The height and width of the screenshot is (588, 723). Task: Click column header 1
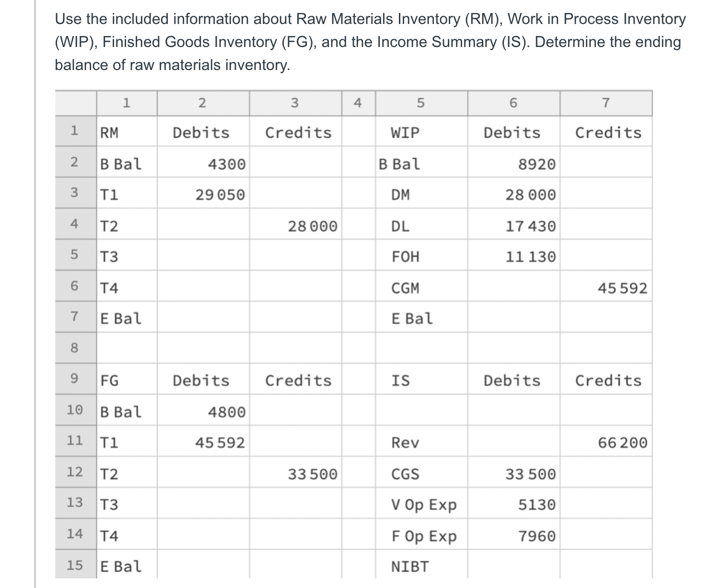coord(127,103)
